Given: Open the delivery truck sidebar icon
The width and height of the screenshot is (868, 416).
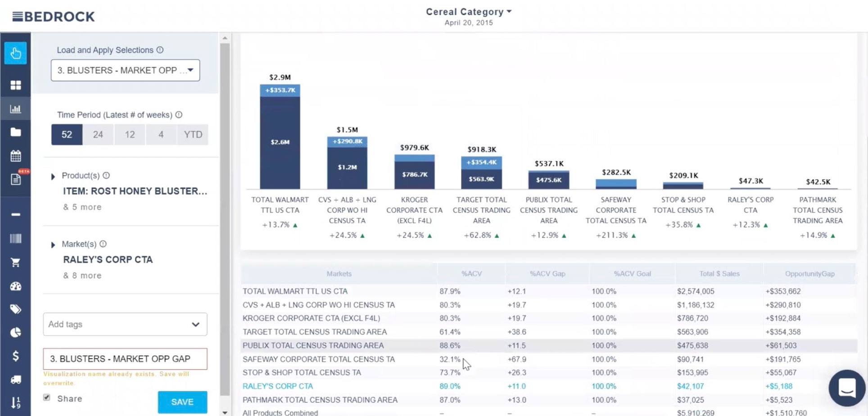Looking at the screenshot, I should point(15,380).
